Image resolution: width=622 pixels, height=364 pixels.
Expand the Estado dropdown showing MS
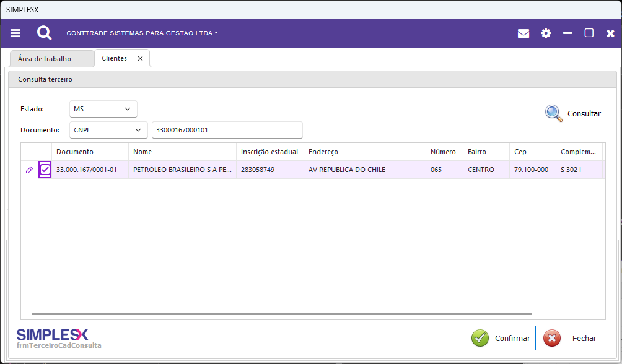[103, 109]
